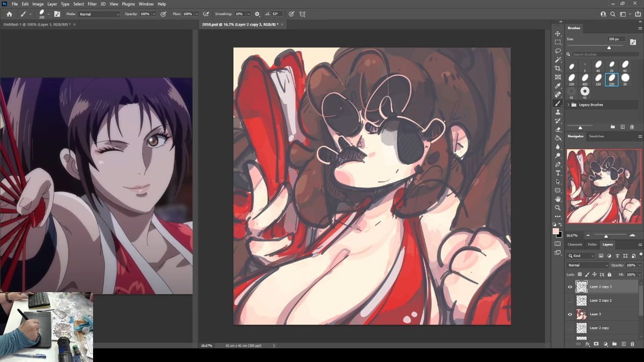This screenshot has width=644, height=362.
Task: Select the Brush tool in the toolbox
Action: click(557, 103)
